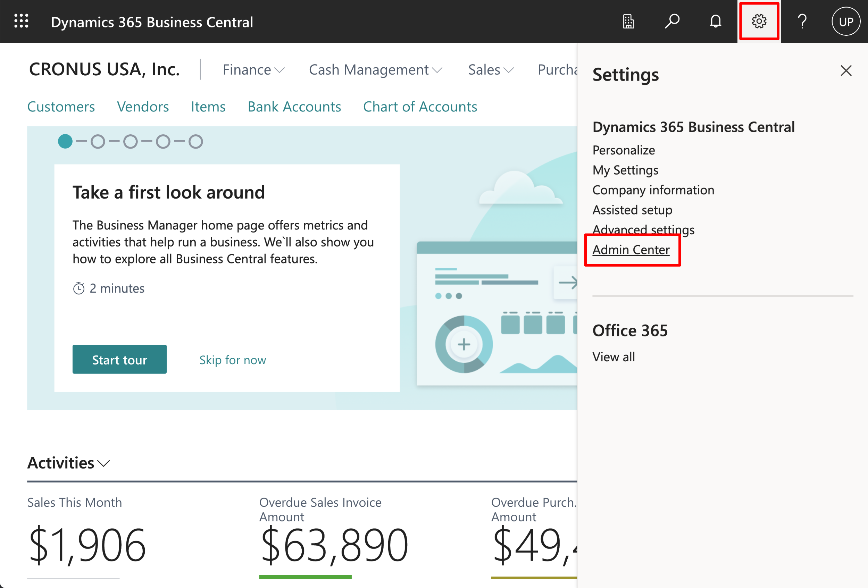Open the search magnifier icon
Viewport: 868px width, 588px height.
672,21
